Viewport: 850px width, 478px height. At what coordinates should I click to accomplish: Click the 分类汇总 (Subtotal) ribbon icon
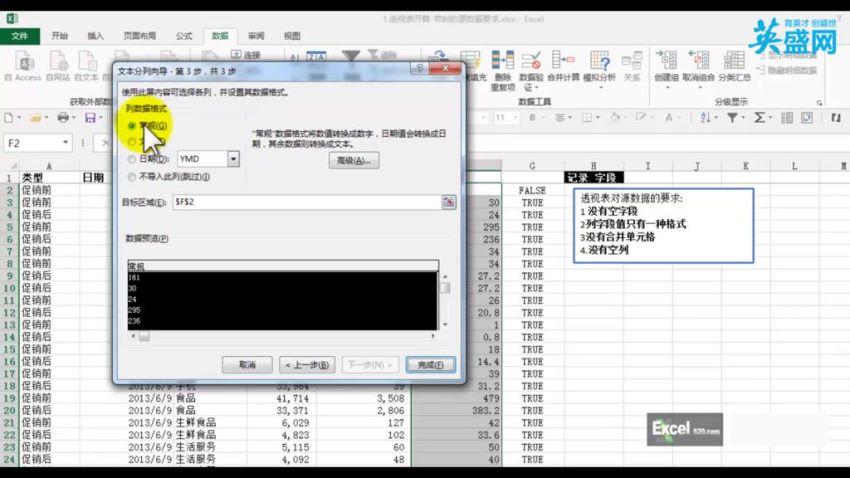732,65
